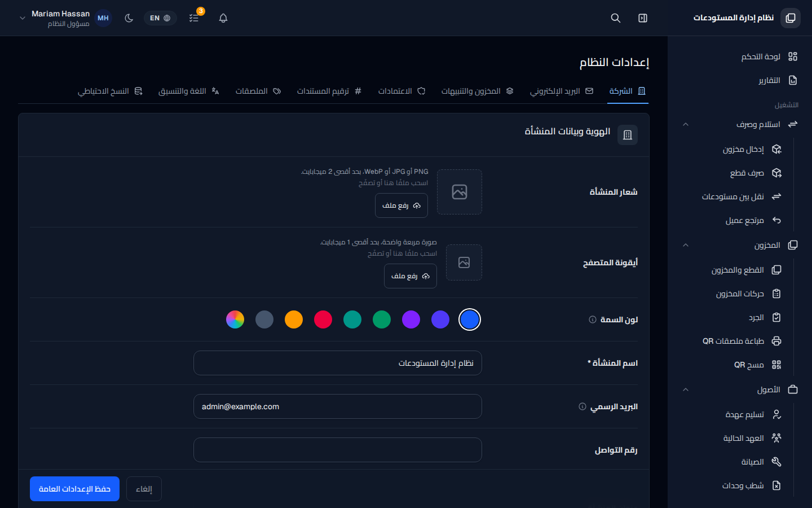812x508 pixels.
Task: Click info icon beside لون السمة
Action: point(593,319)
